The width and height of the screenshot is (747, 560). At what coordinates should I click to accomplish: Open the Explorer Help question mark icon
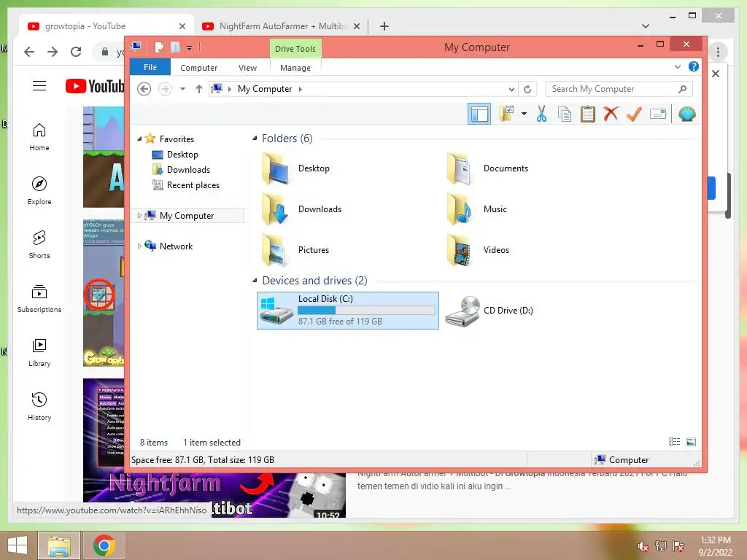click(694, 66)
